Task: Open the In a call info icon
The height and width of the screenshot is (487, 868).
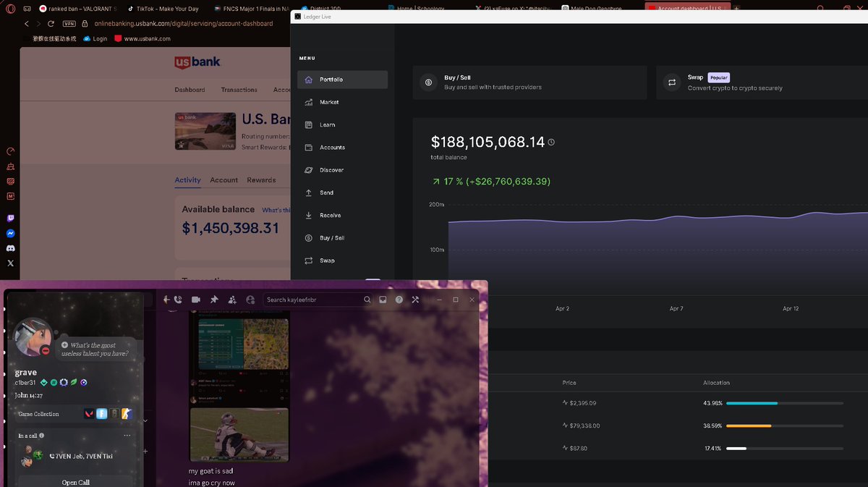Action: pyautogui.click(x=41, y=436)
